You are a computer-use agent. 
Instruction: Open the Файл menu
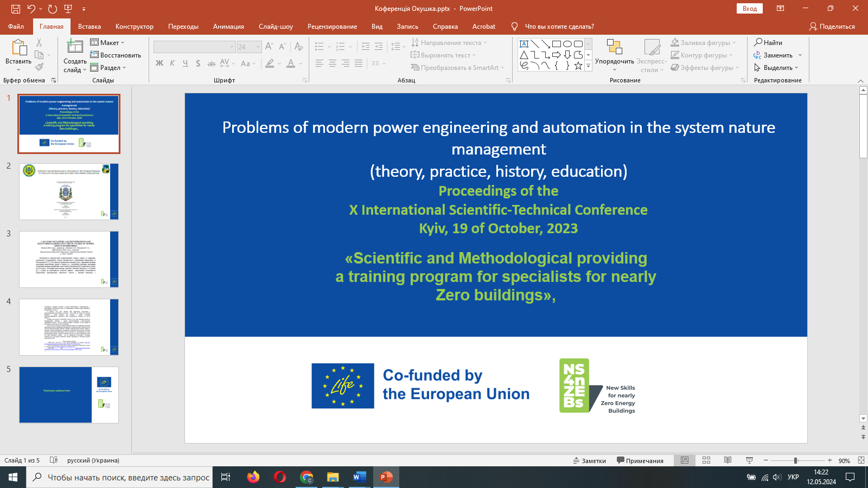(16, 27)
